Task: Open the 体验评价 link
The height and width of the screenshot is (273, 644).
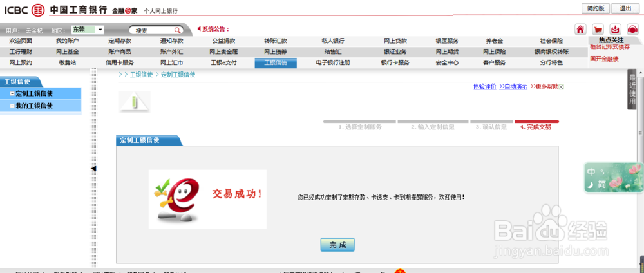Action: coord(485,87)
